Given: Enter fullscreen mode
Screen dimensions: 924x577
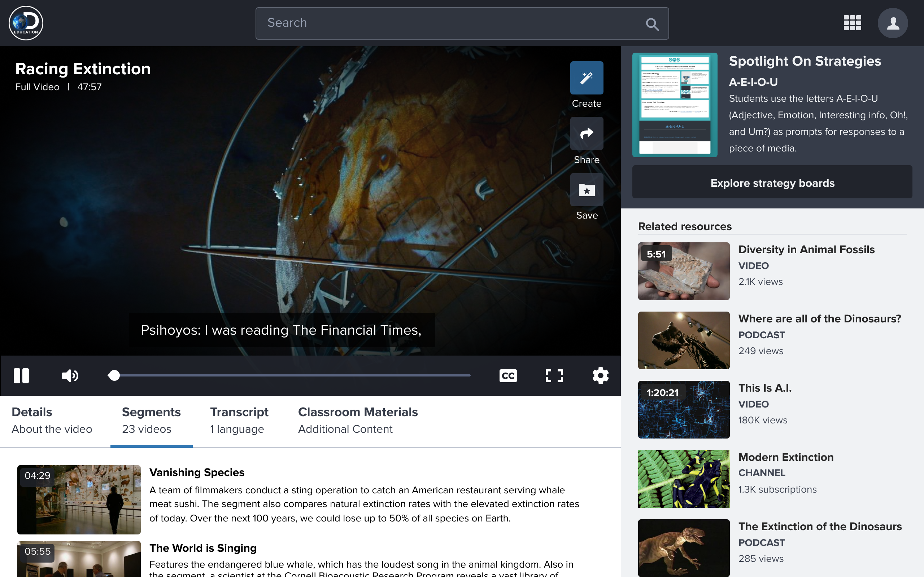Looking at the screenshot, I should [554, 375].
